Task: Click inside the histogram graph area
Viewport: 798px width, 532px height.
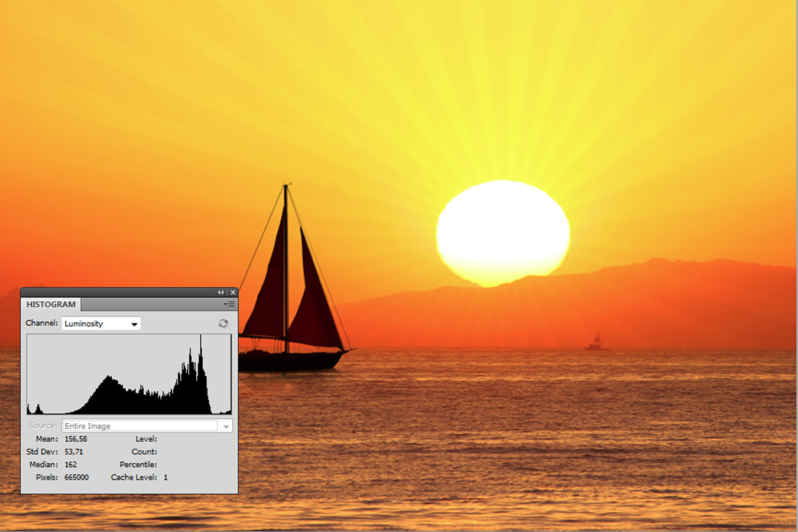Action: coord(129,374)
